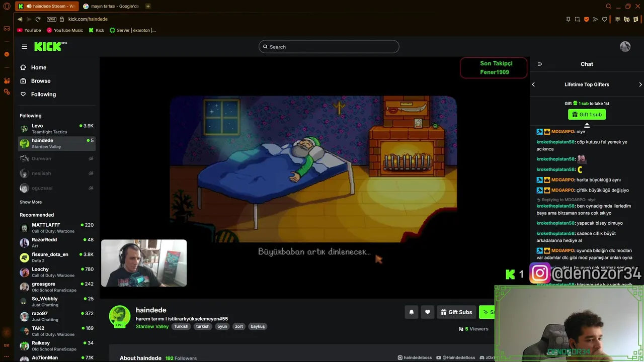Open HaindedeBoss YouTube link

(x=455, y=357)
